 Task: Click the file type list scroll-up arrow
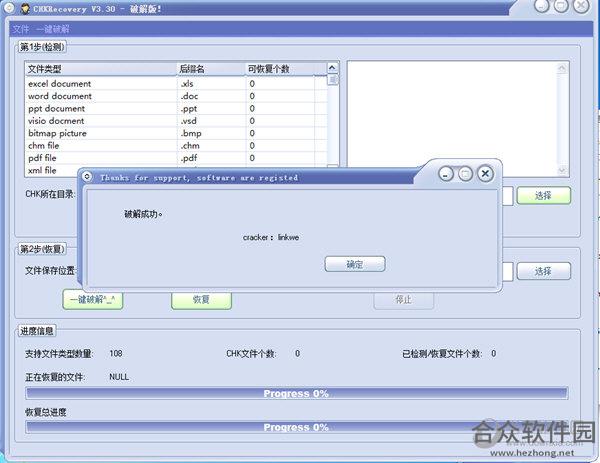click(332, 68)
